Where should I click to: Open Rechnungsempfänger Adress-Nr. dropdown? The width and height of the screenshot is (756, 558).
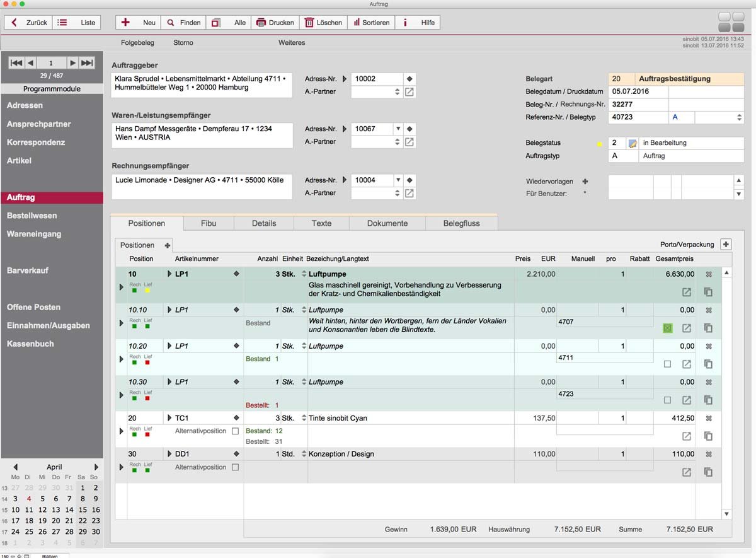pos(397,180)
